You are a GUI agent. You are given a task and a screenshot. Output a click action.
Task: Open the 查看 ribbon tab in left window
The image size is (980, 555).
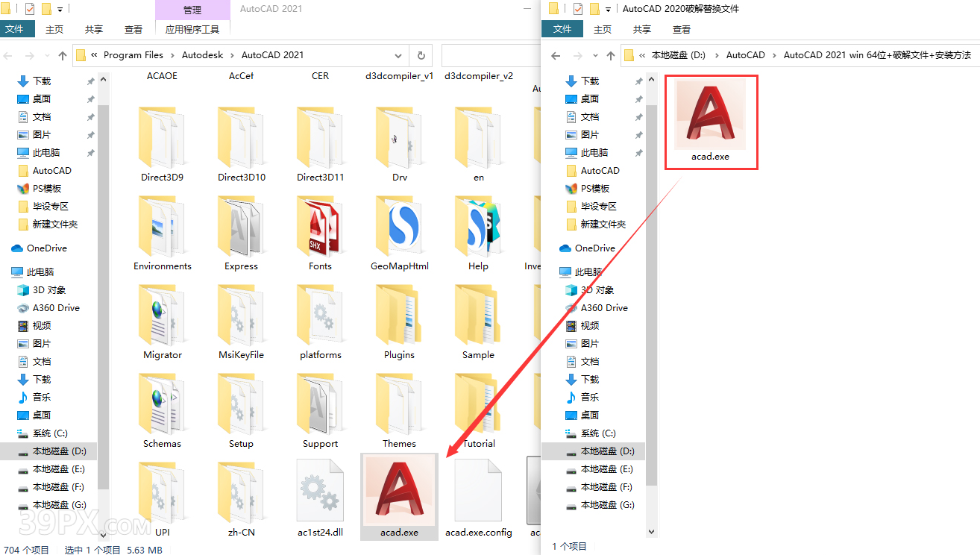point(134,30)
